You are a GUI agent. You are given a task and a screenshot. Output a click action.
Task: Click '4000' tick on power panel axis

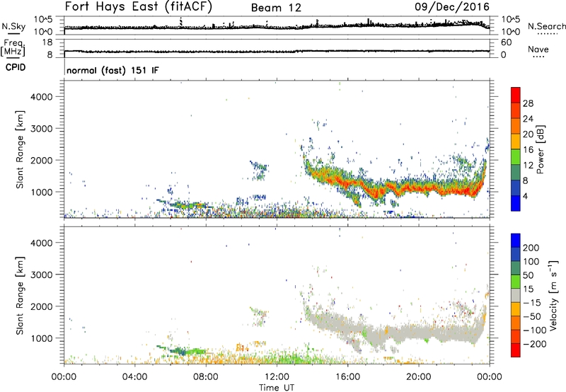click(41, 97)
